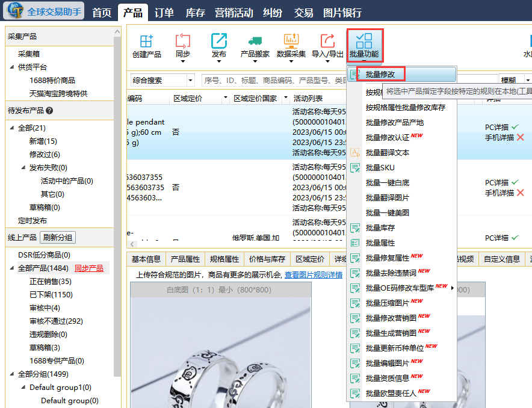Click the icon beside 批量欧盟责任人
Viewport: 532px width, 408px height.
coord(355,394)
